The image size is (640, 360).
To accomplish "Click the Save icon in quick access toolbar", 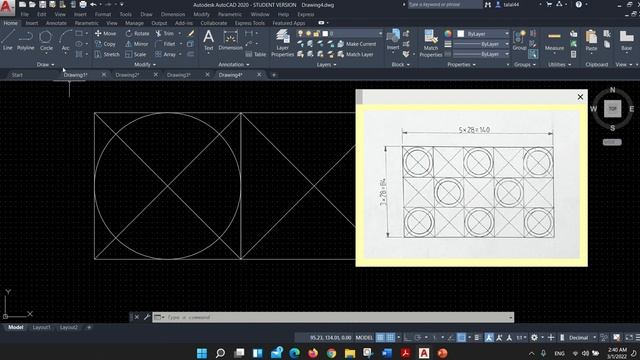I will click(42, 4).
